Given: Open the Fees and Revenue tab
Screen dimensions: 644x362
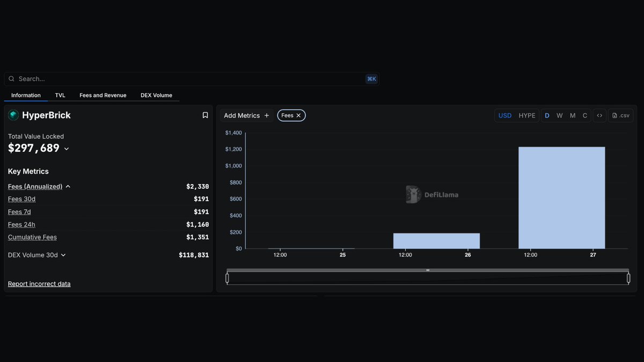Looking at the screenshot, I should tap(103, 95).
